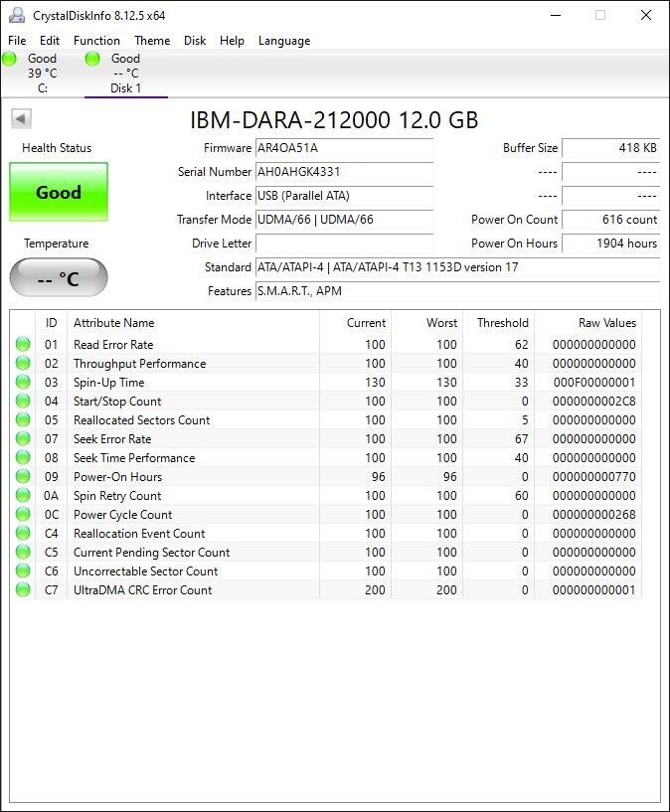670x812 pixels.
Task: Click status dot of Power Cycle Count row
Action: pos(23,514)
